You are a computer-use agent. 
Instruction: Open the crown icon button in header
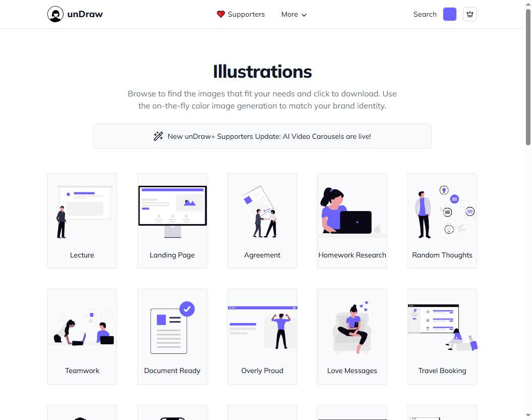pos(469,14)
